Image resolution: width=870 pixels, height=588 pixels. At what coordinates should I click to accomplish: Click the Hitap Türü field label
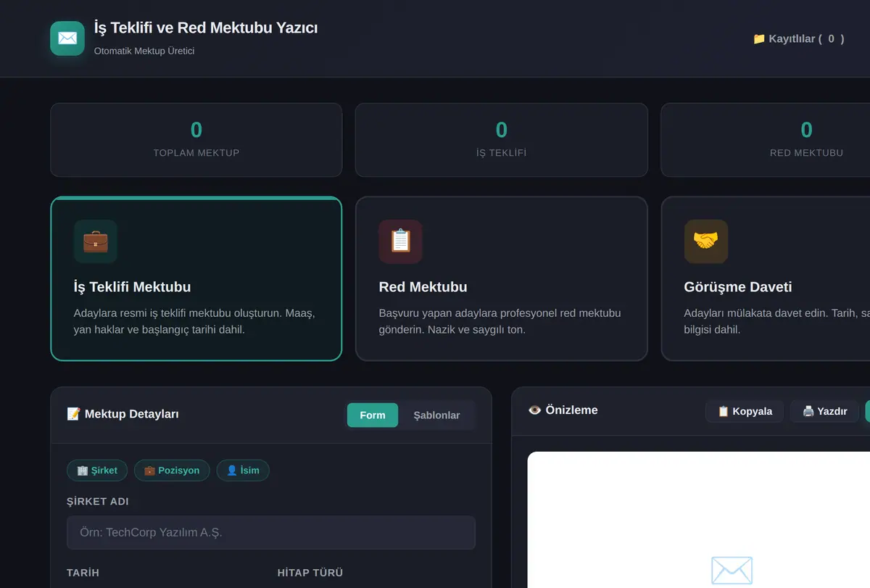tap(310, 573)
